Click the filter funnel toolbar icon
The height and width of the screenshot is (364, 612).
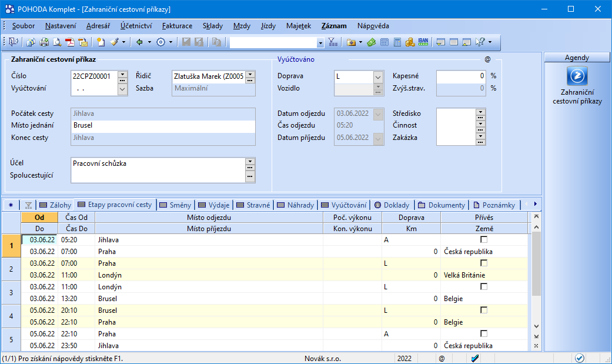coord(333,42)
